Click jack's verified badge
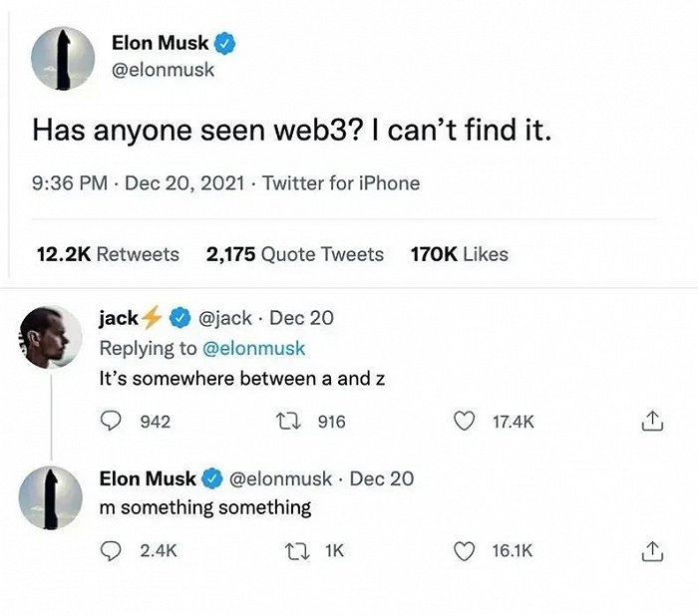This screenshot has width=698, height=616. click(x=179, y=319)
